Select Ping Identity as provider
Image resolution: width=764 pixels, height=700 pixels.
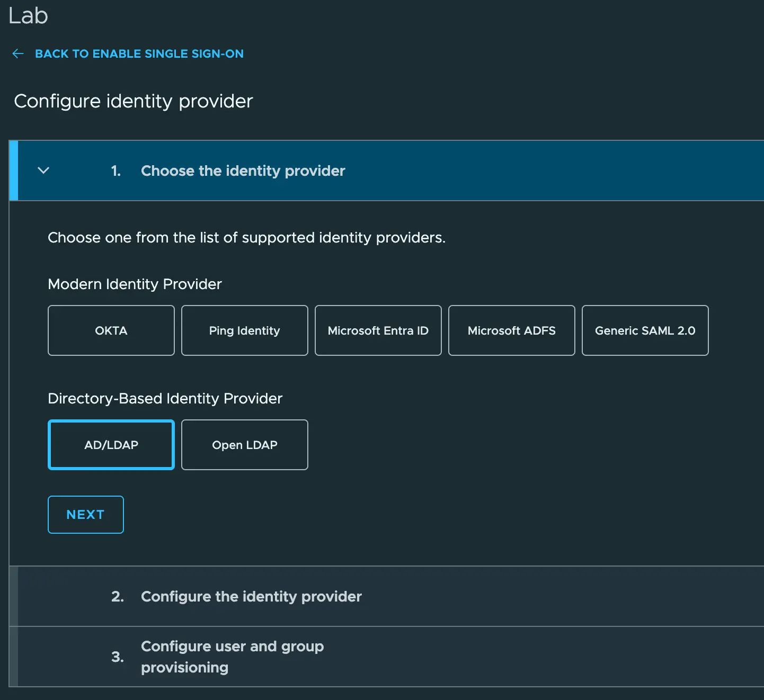pos(244,330)
